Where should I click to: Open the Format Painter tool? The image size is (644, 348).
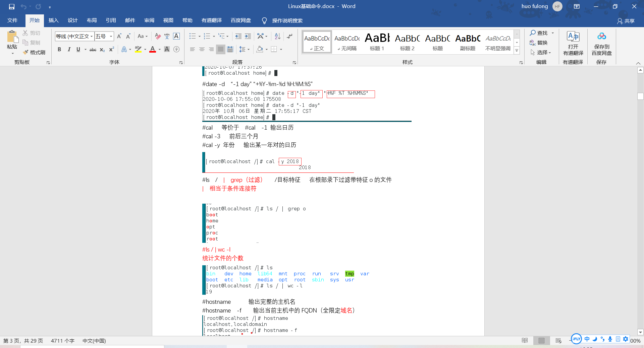(x=34, y=52)
